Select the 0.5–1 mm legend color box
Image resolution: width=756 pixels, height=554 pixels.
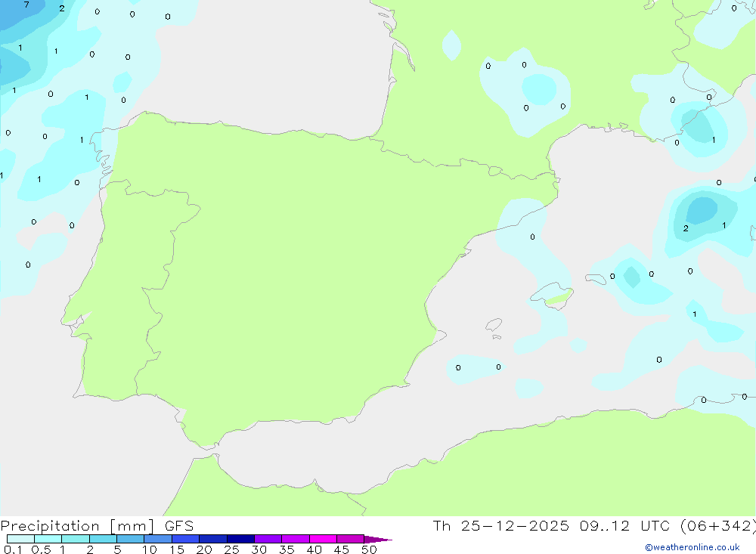(x=48, y=539)
